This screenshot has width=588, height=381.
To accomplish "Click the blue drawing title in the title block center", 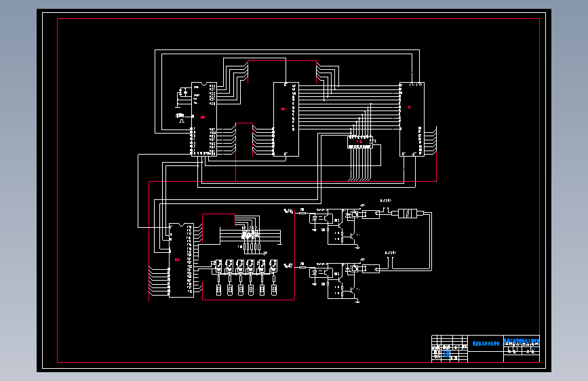I will pos(486,344).
